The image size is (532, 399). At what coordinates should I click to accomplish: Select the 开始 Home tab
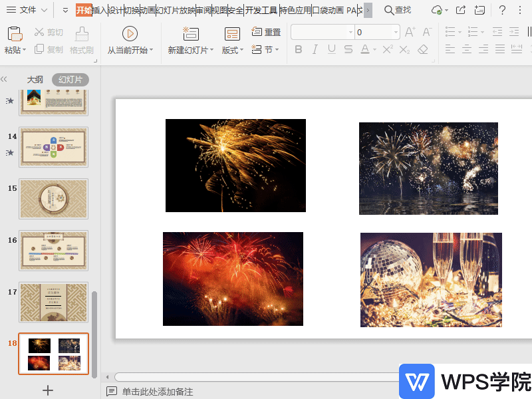(84, 10)
